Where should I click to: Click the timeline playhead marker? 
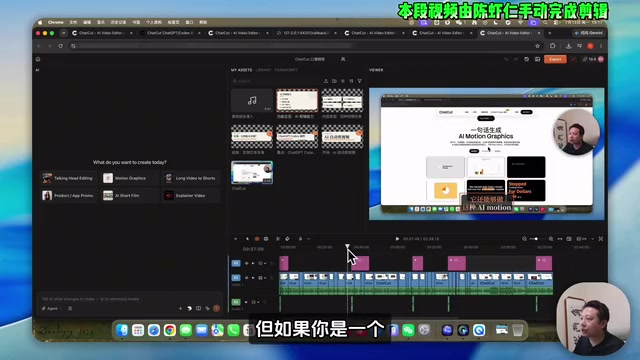pos(347,247)
